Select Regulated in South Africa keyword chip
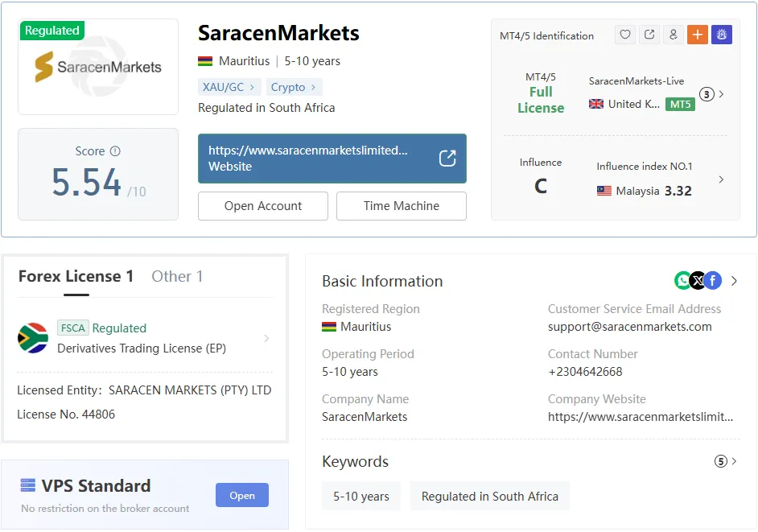 tap(490, 497)
